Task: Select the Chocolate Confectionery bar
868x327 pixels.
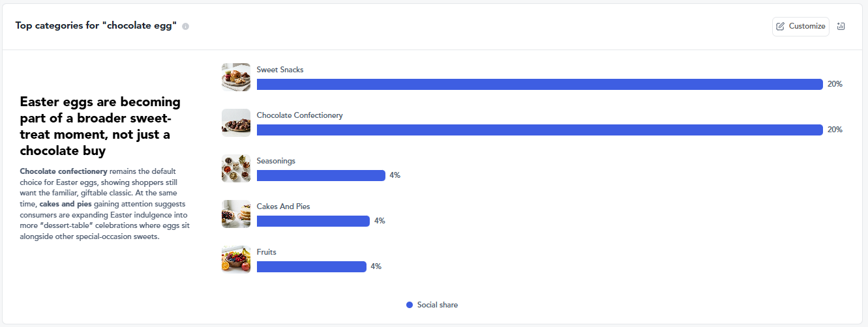Action: (539, 130)
